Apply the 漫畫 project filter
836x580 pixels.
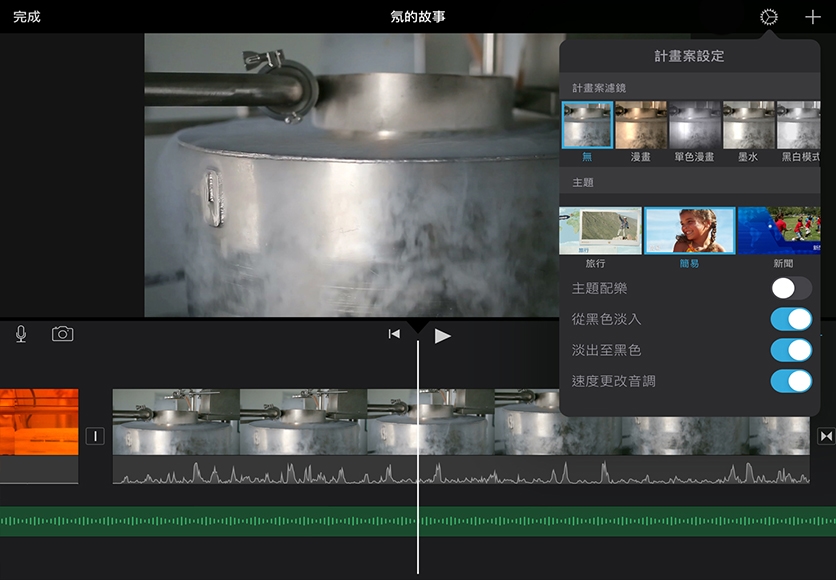click(x=641, y=125)
